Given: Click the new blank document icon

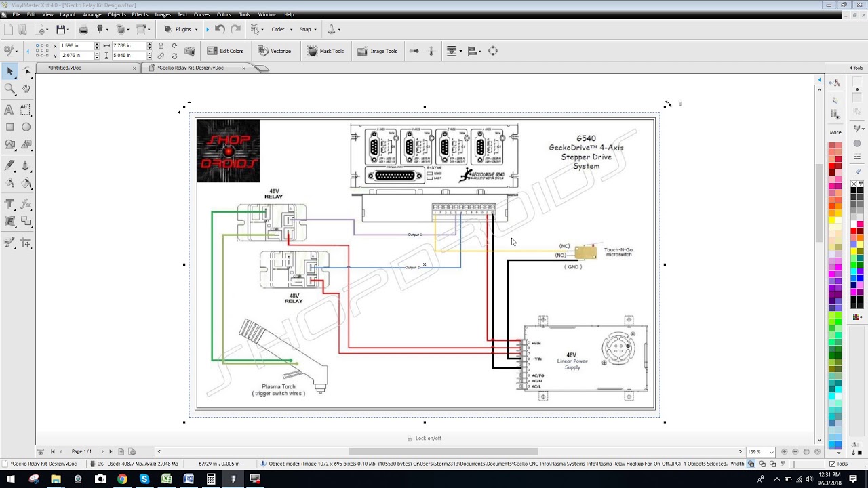Looking at the screenshot, I should tap(8, 29).
